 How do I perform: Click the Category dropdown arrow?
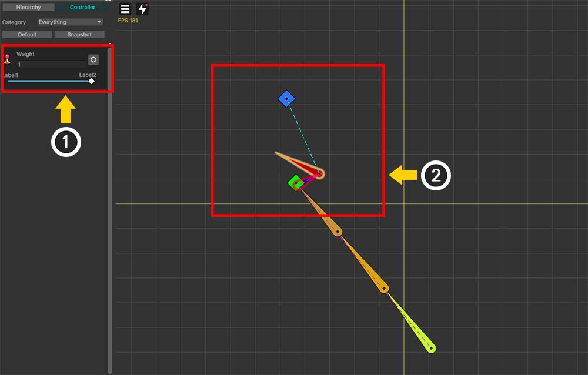coord(99,22)
